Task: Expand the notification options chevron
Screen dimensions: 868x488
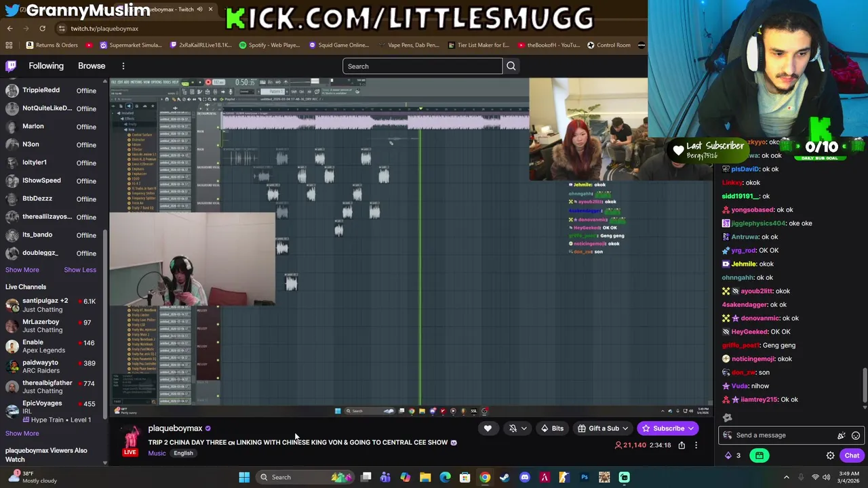Action: (x=524, y=428)
